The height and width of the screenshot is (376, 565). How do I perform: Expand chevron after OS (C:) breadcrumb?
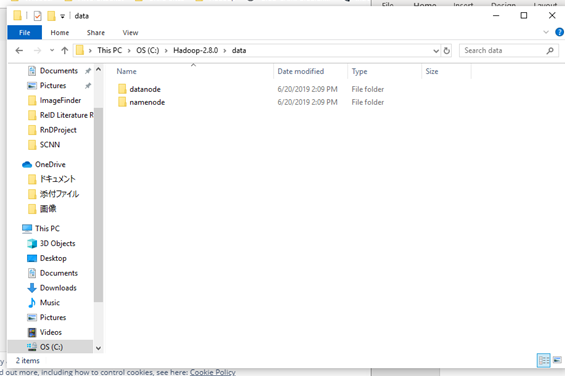click(166, 50)
